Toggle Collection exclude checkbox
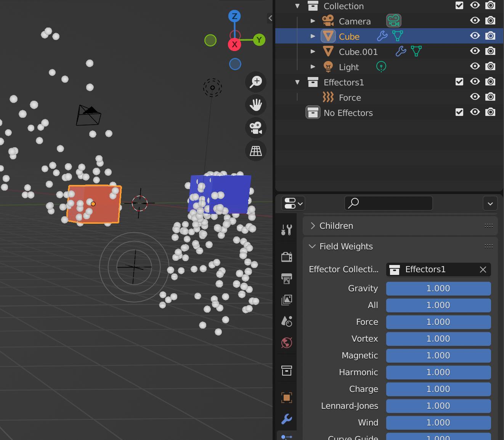 pos(459,5)
